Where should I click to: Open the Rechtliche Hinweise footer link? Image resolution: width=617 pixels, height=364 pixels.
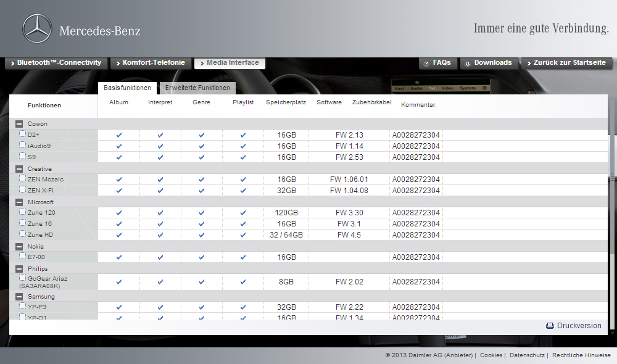tap(581, 355)
